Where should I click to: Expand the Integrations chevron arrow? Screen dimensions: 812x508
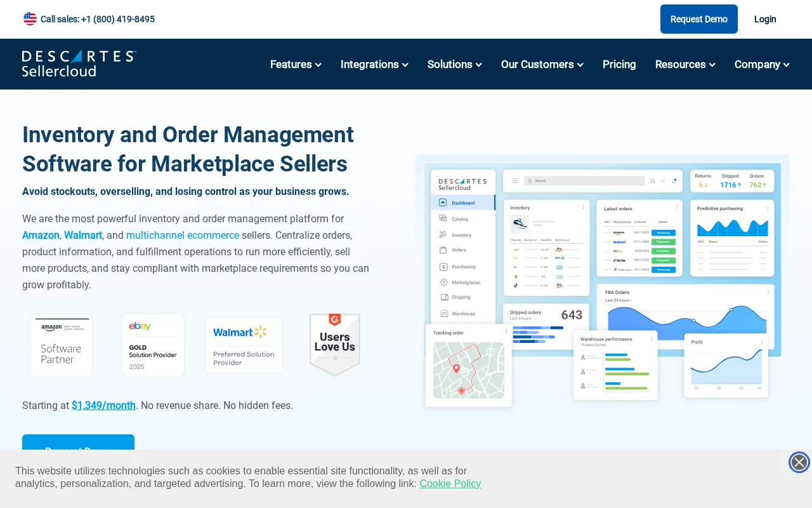(405, 65)
